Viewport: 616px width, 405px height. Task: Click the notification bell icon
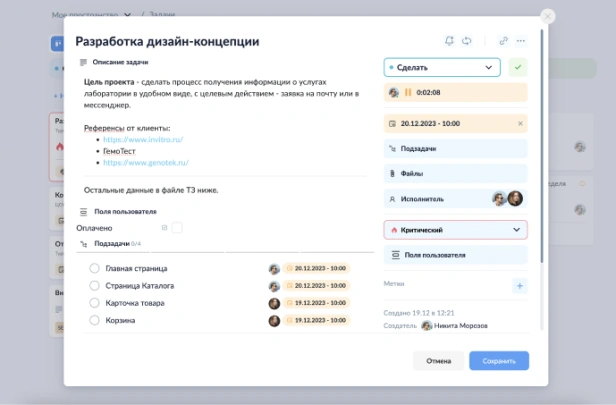(450, 41)
